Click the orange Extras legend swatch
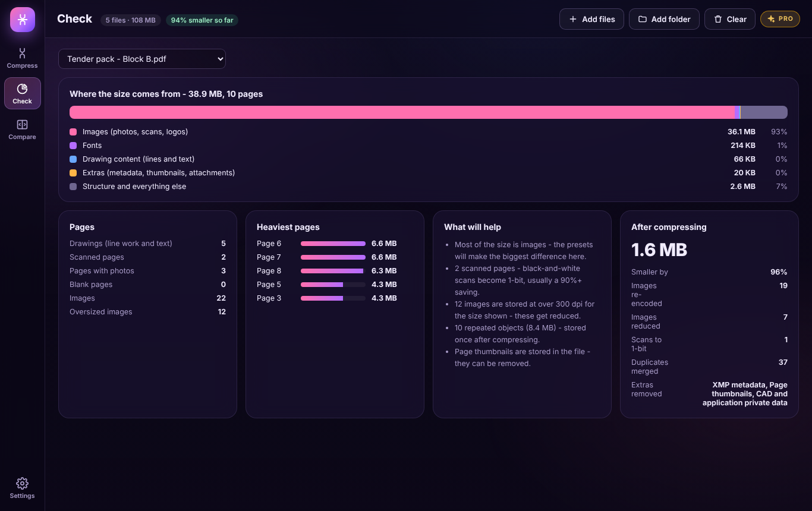The image size is (812, 511). coord(73,173)
